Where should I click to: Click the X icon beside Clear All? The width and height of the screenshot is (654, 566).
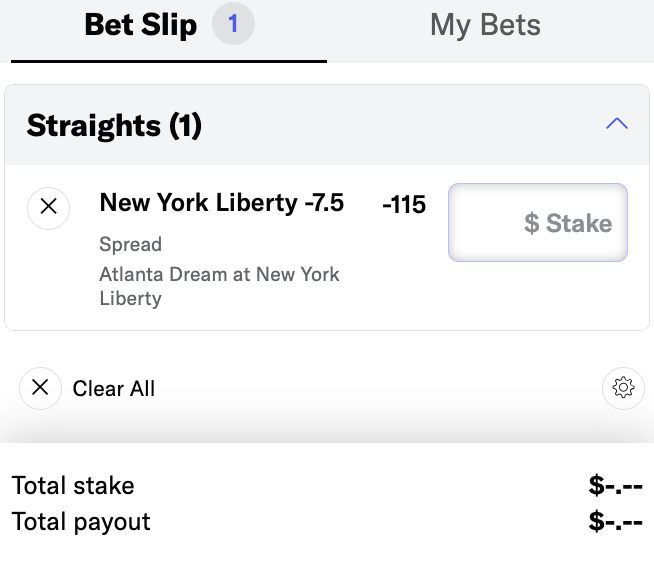pyautogui.click(x=40, y=388)
